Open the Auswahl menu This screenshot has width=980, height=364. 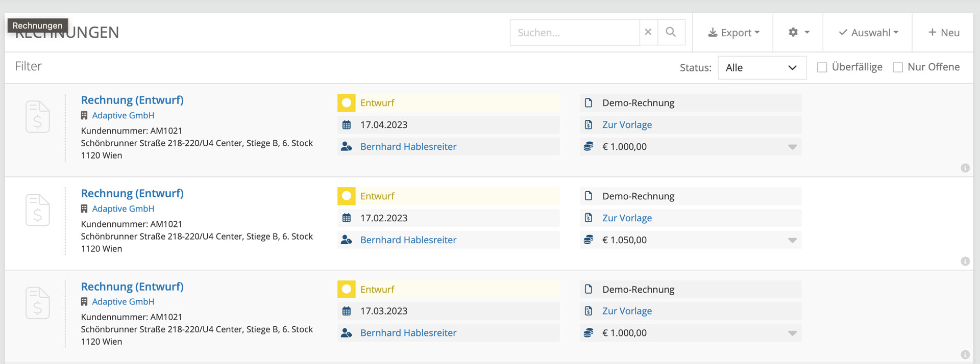pos(868,33)
